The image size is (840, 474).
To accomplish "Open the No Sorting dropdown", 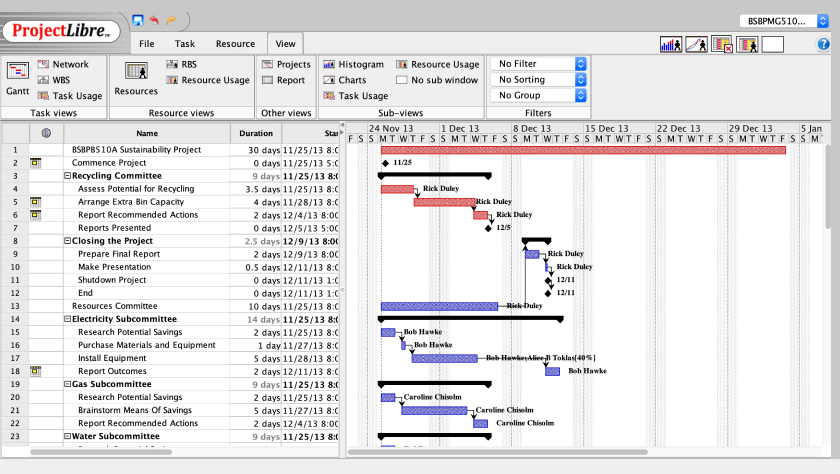I will tap(537, 80).
